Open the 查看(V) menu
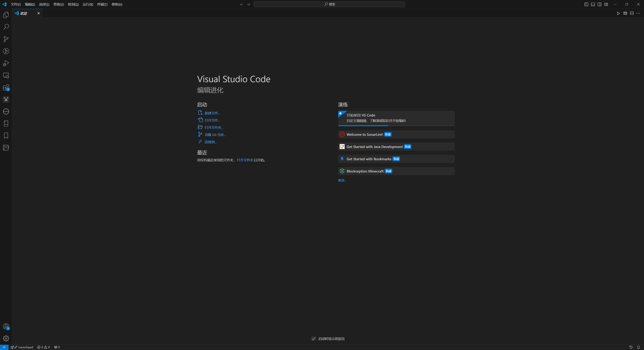Viewport: 644px width, 350px height. (59, 4)
